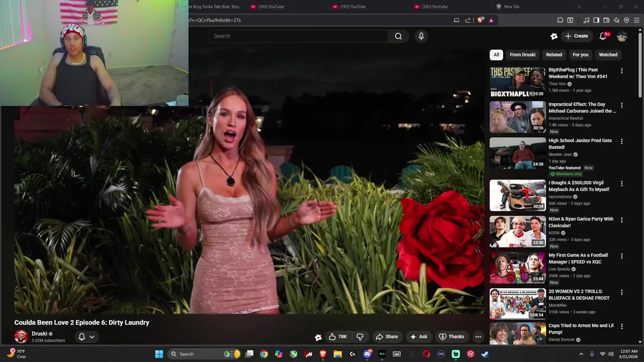Open options for N3on & Ryan Garica video
This screenshot has height=362, width=644.
coord(622,220)
